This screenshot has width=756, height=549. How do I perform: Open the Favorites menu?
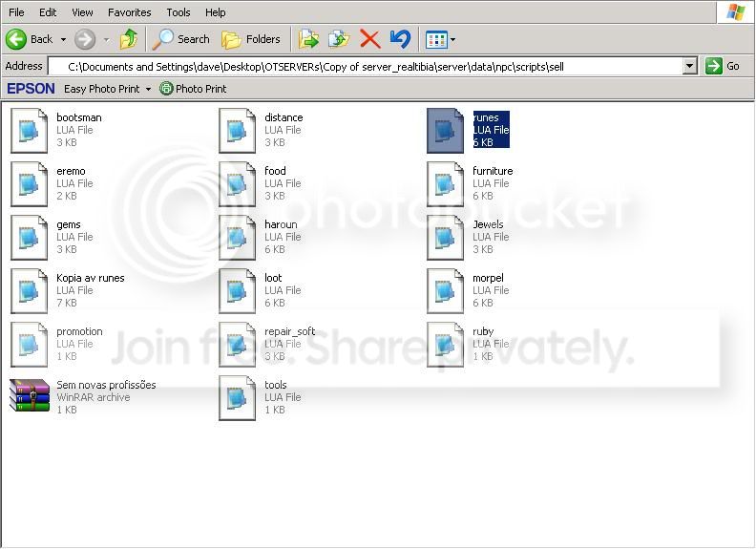pos(129,12)
